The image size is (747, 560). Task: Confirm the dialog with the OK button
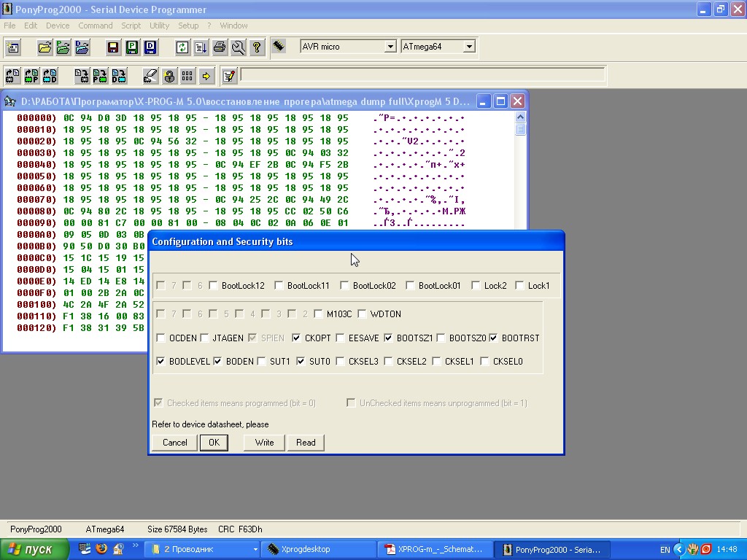[214, 443]
